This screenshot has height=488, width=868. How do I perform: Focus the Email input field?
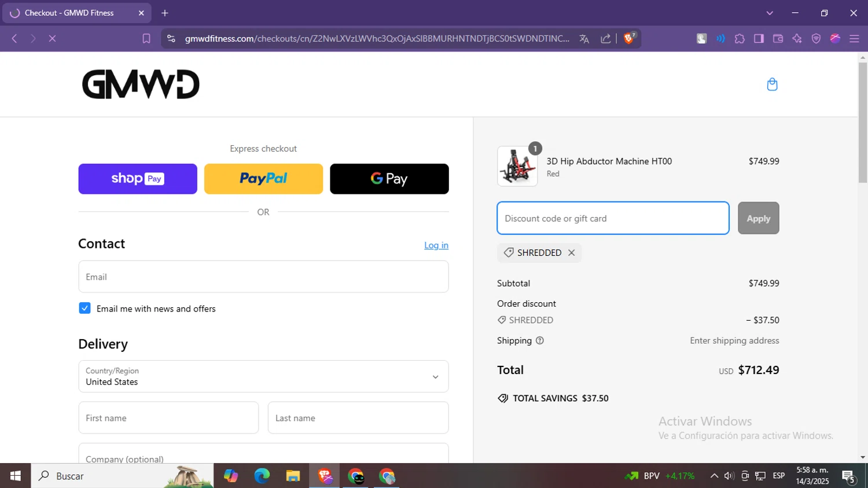(x=263, y=277)
